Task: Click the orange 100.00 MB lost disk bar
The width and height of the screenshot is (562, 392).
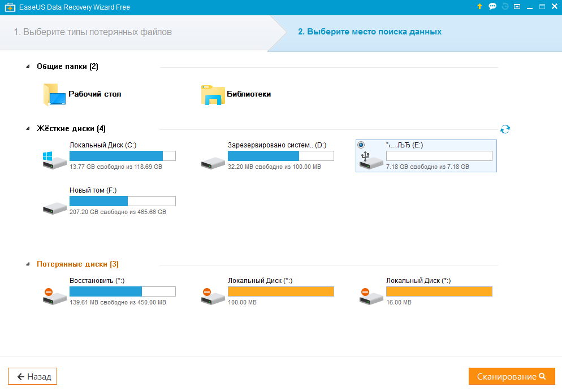Action: (x=281, y=291)
